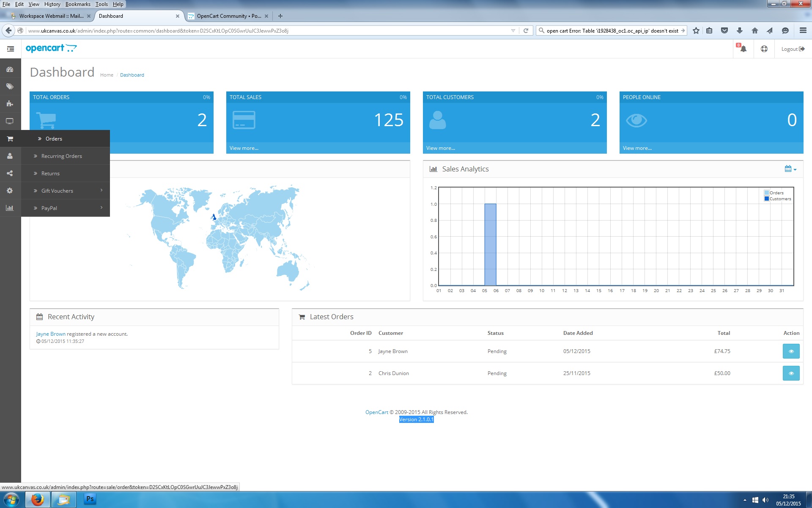812x508 pixels.
Task: Click the Version 2.1.0.1 footer text
Action: (x=417, y=420)
